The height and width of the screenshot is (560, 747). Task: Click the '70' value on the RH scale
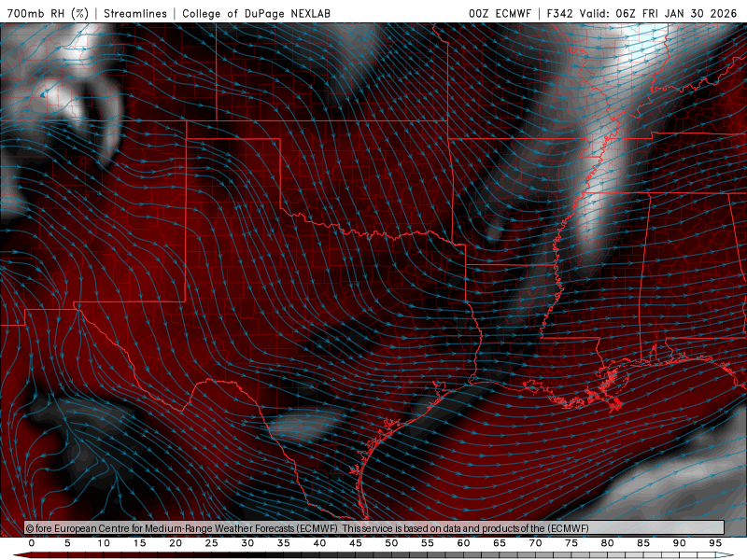point(535,543)
